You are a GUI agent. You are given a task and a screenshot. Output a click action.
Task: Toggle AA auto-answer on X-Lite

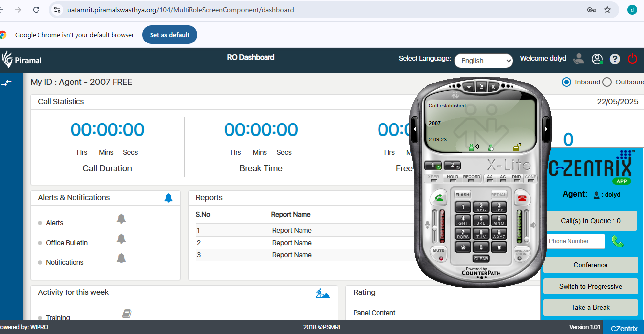pyautogui.click(x=490, y=179)
